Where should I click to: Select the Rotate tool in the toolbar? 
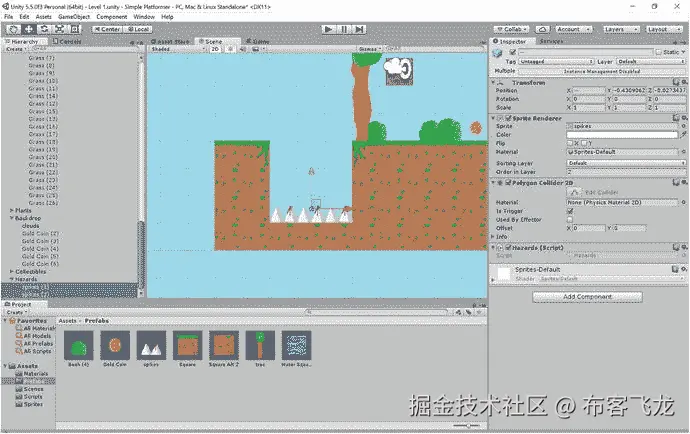44,29
